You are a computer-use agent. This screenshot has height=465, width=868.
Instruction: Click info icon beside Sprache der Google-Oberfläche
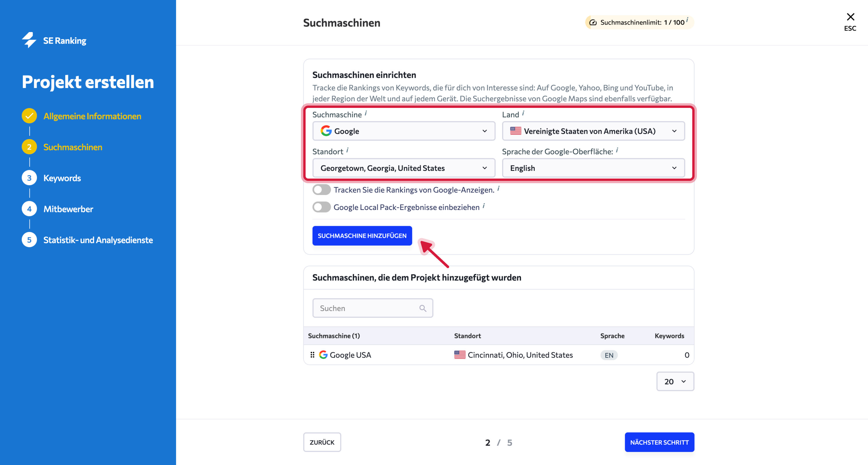point(617,150)
